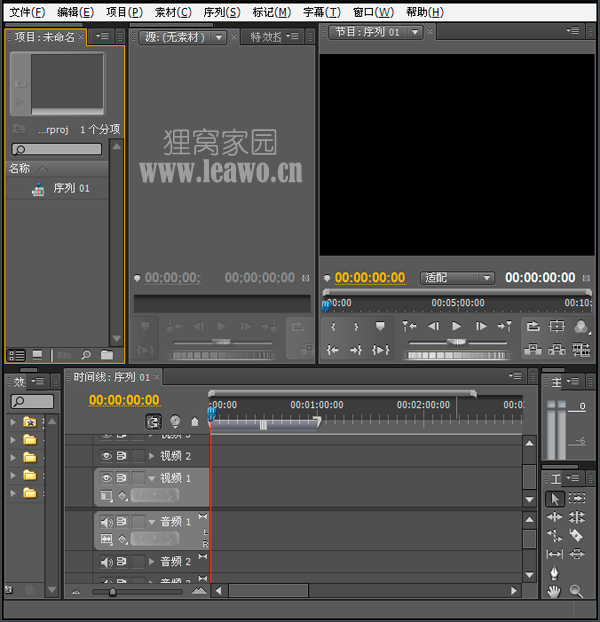This screenshot has width=600, height=622.
Task: Create new bin in project panel
Action: pyautogui.click(x=107, y=355)
